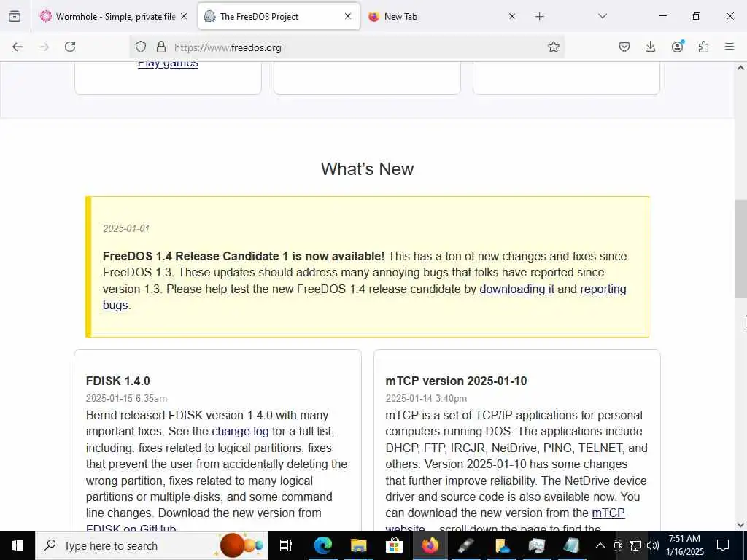
Task: Go forward with the arrow button
Action: (x=44, y=47)
